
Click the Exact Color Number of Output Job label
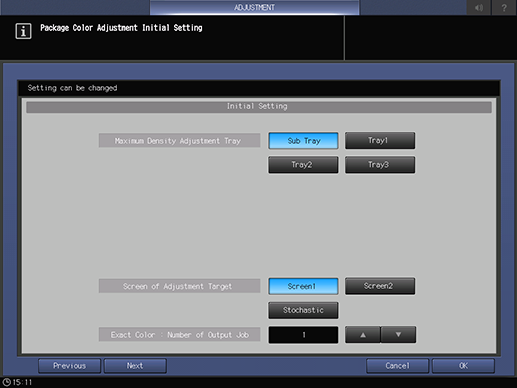coord(179,335)
